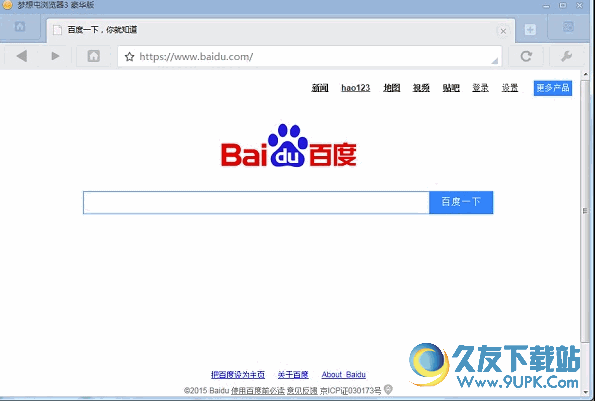The height and width of the screenshot is (401, 595).
Task: Click the icon at the tab bar's right end
Action: [568, 27]
